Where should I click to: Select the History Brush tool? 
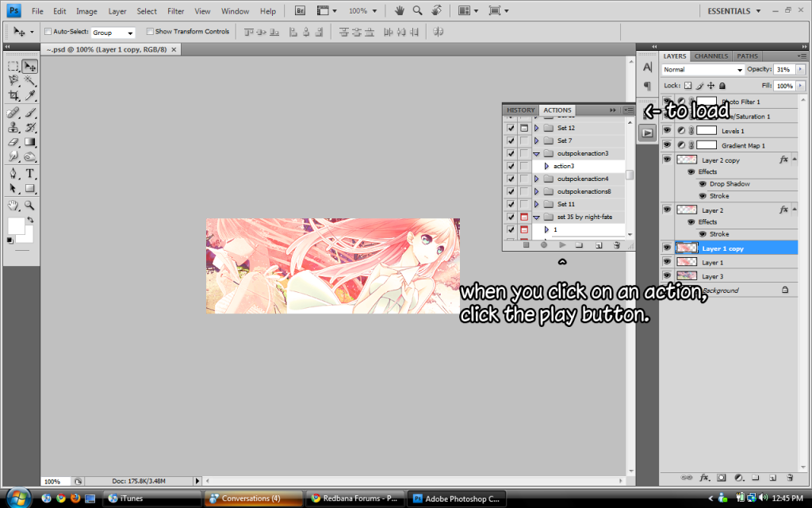coord(29,127)
